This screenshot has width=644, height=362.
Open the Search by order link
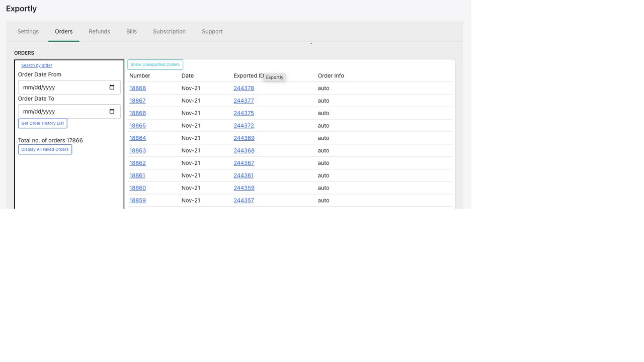point(36,65)
